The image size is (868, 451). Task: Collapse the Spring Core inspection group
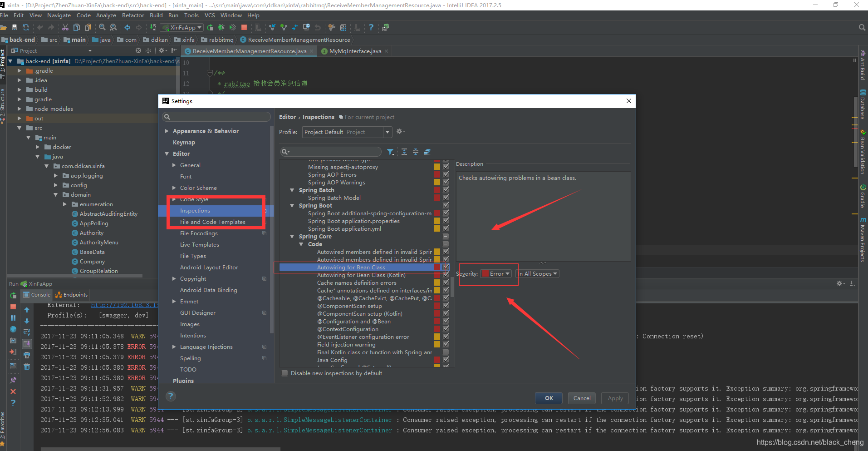[292, 237]
